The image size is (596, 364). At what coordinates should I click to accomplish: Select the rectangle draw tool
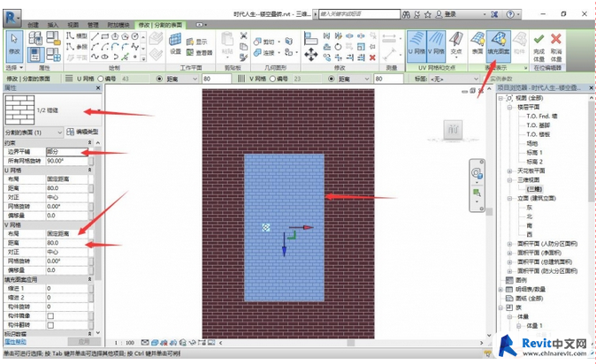coord(105,36)
